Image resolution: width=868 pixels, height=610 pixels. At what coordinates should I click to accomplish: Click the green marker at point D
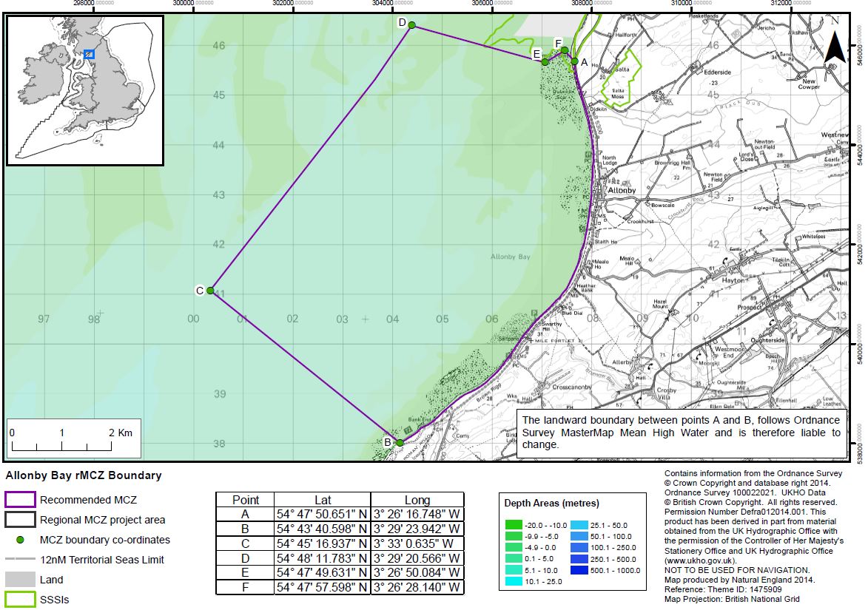[x=412, y=26]
